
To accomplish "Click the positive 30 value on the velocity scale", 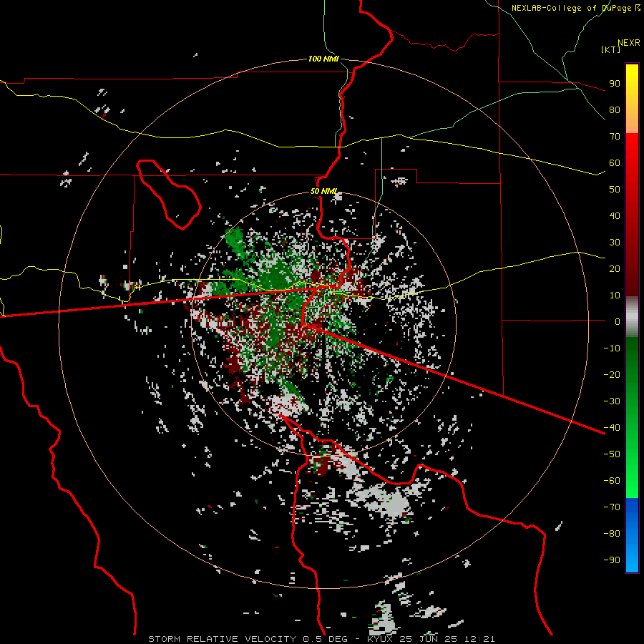I will pos(615,243).
